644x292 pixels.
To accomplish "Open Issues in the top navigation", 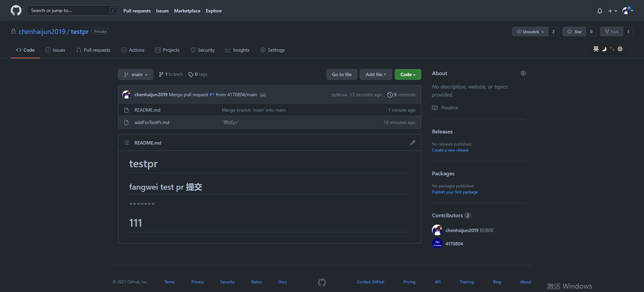I will 162,11.
